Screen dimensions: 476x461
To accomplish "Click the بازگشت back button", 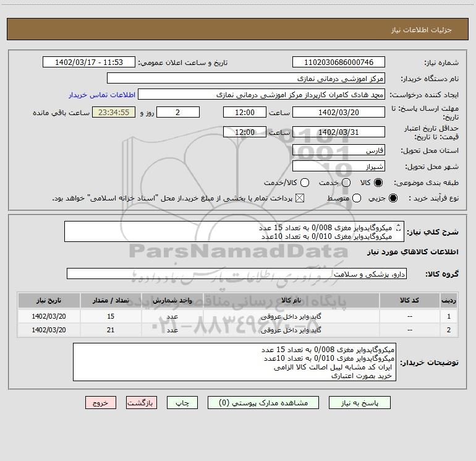I will [x=142, y=403].
